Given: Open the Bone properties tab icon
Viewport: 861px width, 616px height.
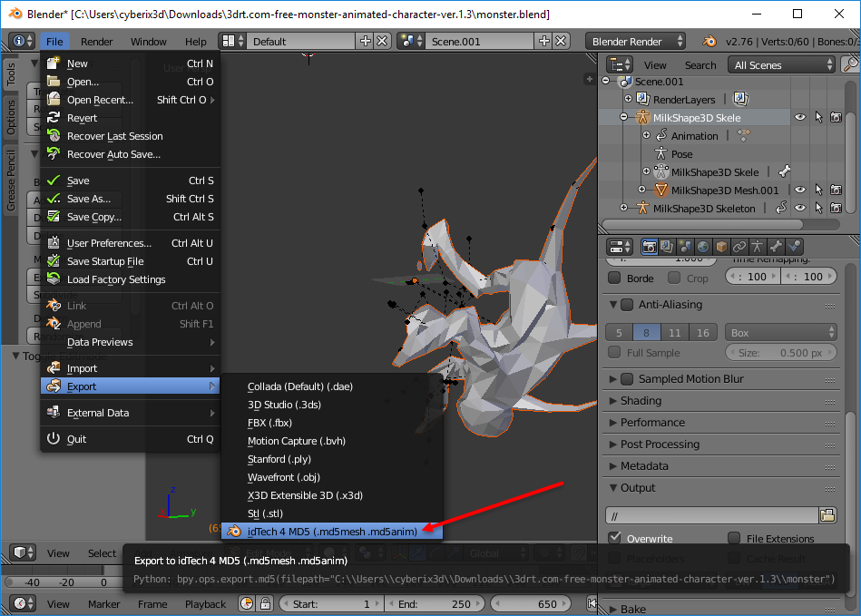Looking at the screenshot, I should coord(776,247).
